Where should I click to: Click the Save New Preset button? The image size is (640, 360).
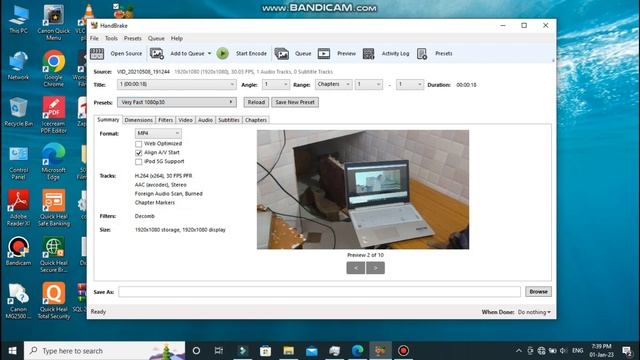295,102
